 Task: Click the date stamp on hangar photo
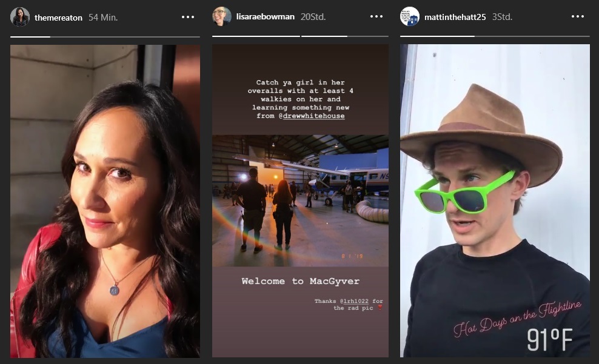coord(352,256)
